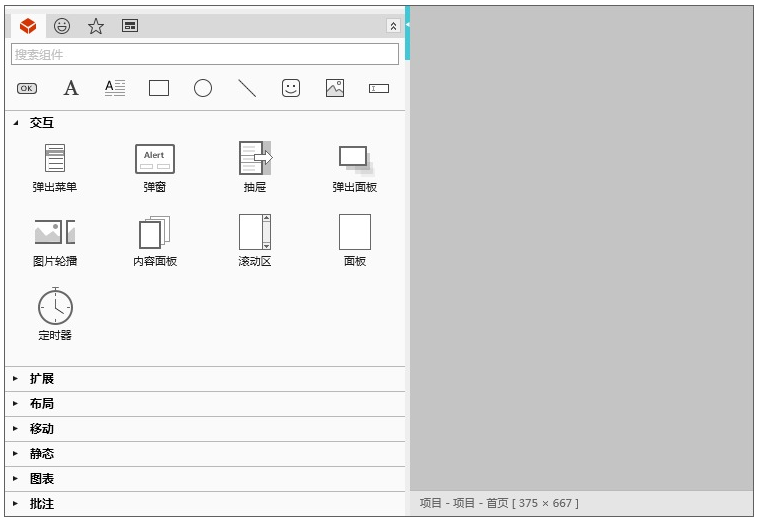
Task: Pick the smiley icon component
Action: (x=291, y=88)
